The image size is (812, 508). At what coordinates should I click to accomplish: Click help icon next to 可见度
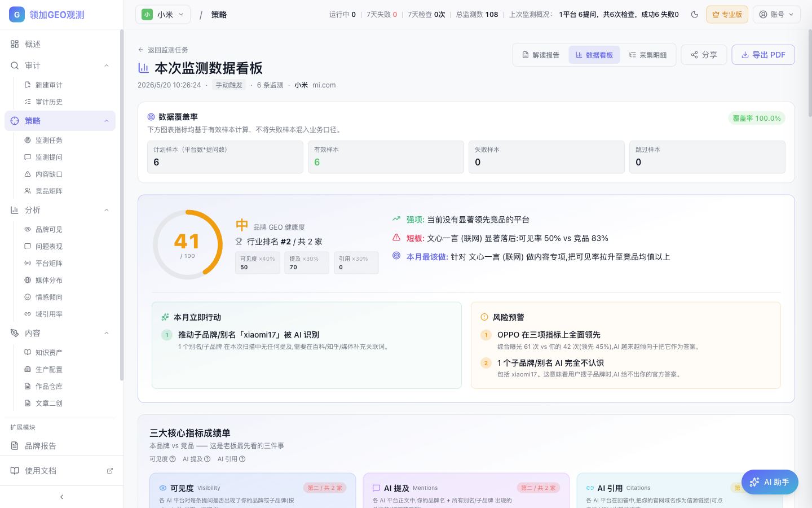[x=173, y=459]
